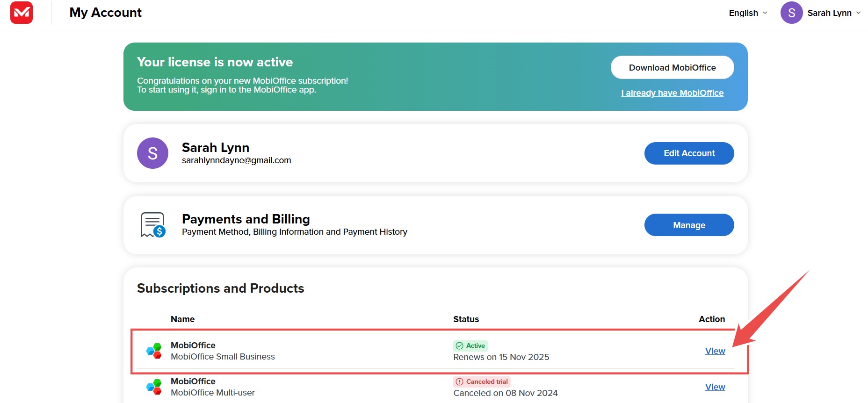868x403 pixels.
Task: Click the 'Your license is now active' heading
Action: coord(215,62)
